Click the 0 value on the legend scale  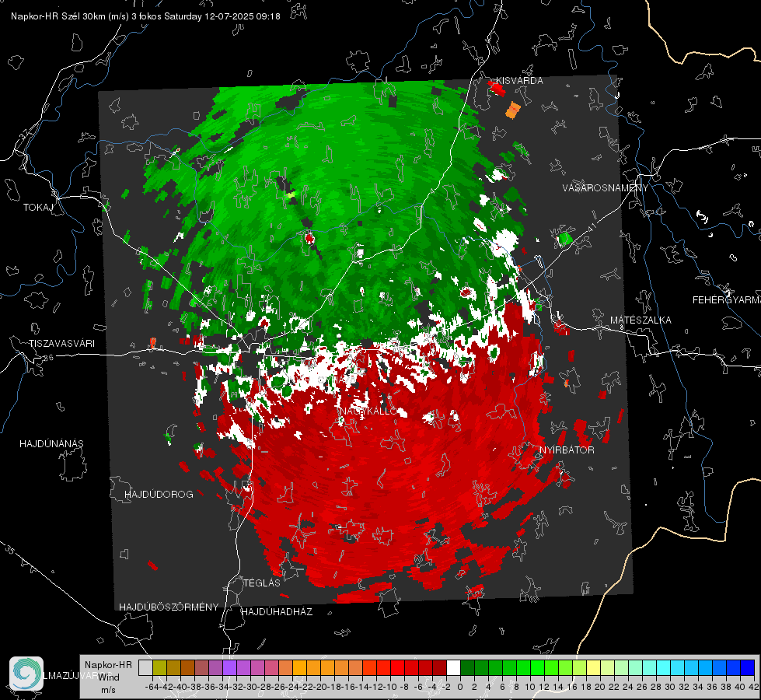pos(460,687)
